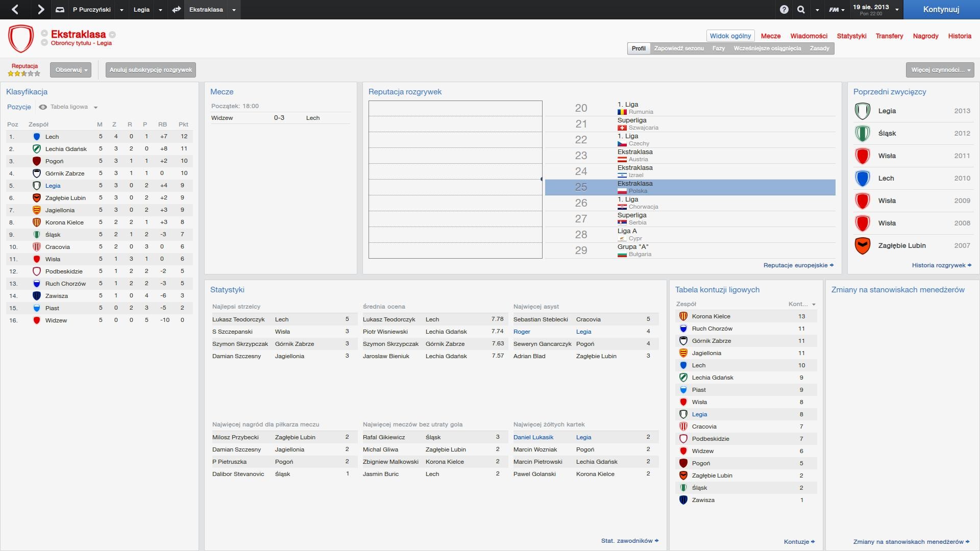Select the Profil sub-tab
980x551 pixels.
(x=639, y=48)
